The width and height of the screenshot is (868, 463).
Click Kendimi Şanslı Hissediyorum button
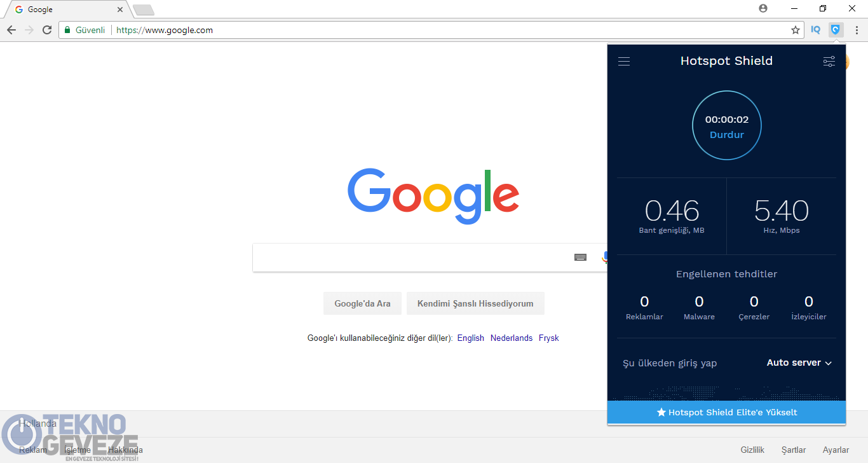click(x=475, y=303)
